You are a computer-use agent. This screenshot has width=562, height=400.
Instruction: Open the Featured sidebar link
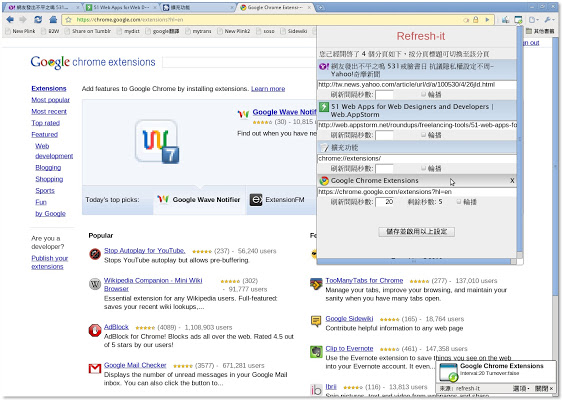click(44, 134)
